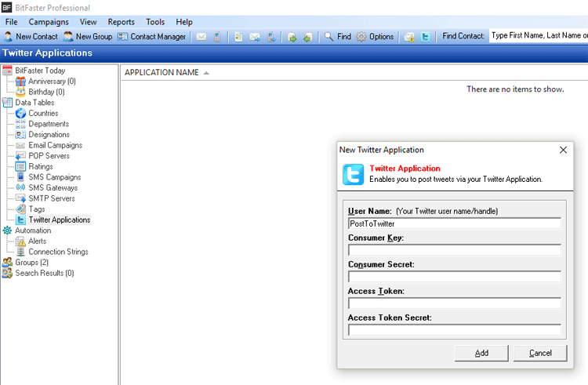The height and width of the screenshot is (385, 588).
Task: Open Connection Strings in the sidebar tree
Action: pos(59,252)
